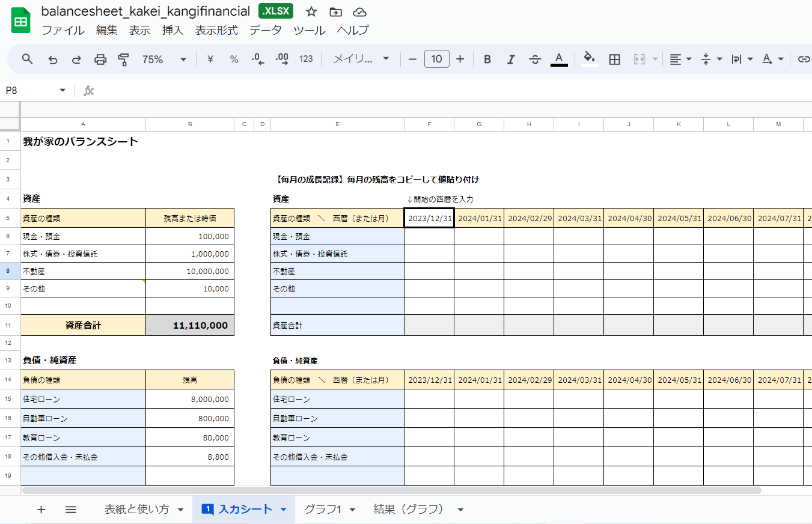Open the borders tool
This screenshot has width=812, height=524.
pyautogui.click(x=614, y=59)
